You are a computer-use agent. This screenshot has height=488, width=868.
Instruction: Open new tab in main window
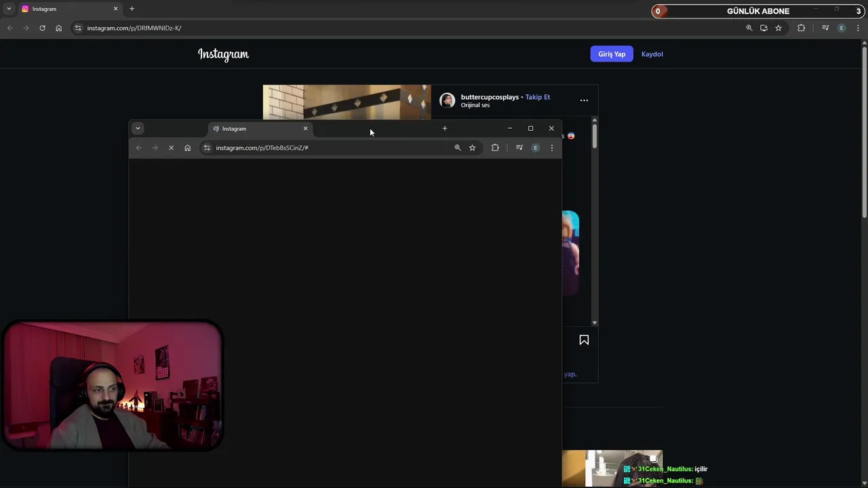[x=132, y=9]
